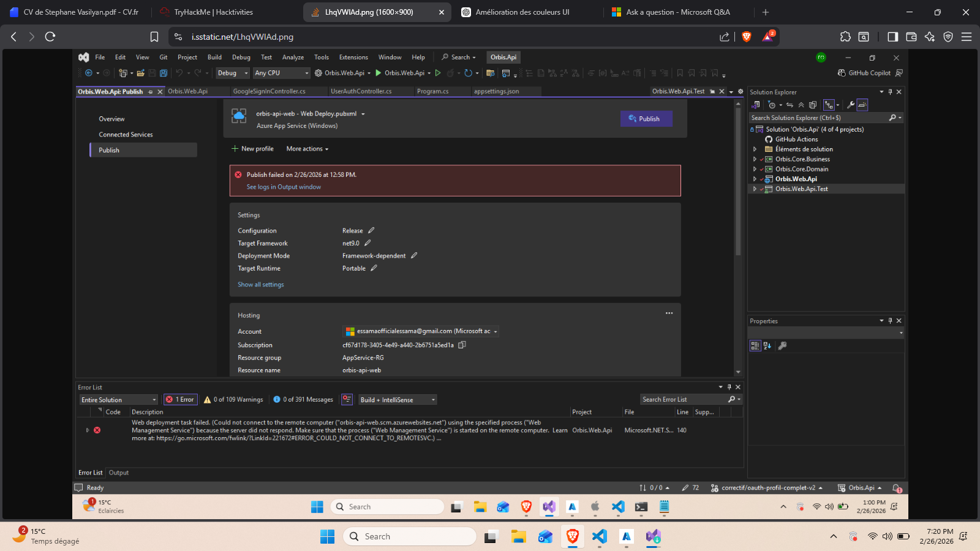Viewport: 980px width, 551px height.
Task: Expand the error row in the Error List
Action: coord(88,430)
